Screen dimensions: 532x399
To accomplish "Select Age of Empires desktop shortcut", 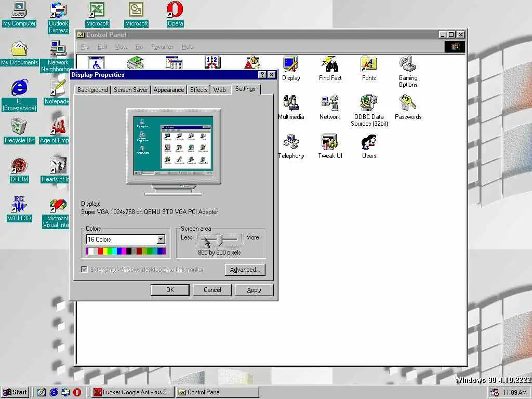I will pos(54,131).
